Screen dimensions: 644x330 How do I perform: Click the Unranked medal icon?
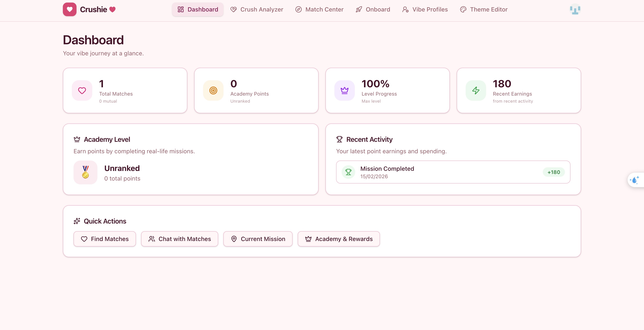pyautogui.click(x=85, y=172)
